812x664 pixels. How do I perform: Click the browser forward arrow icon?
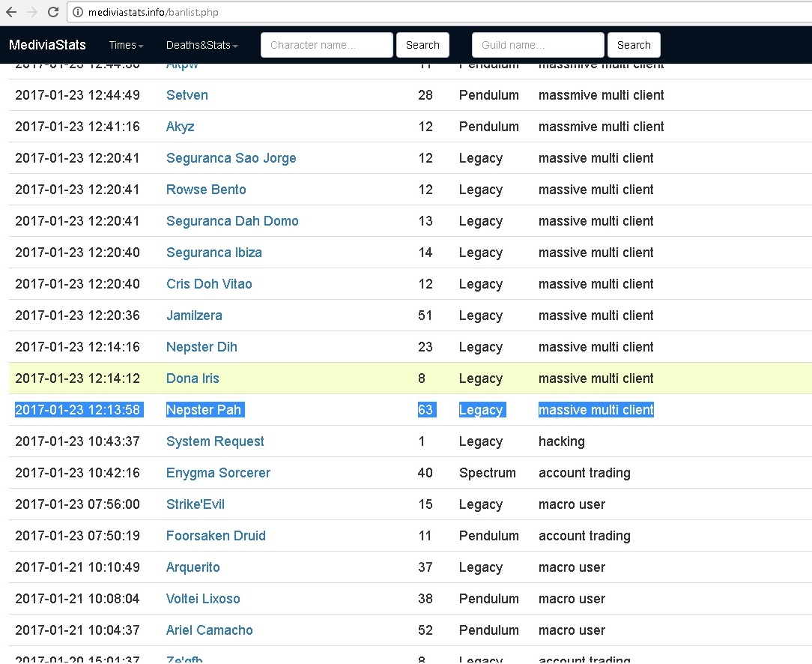coord(31,12)
